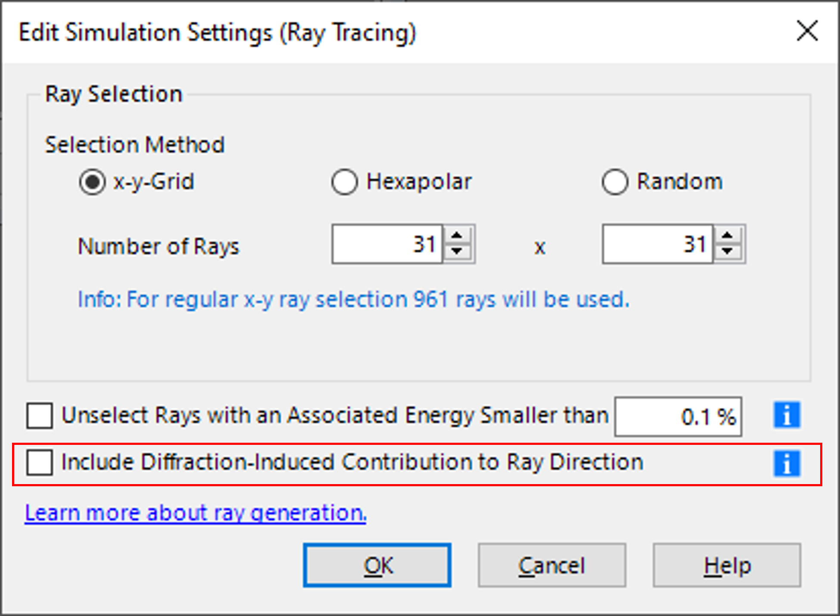Click info icon beside diffraction-induced contribution option
The height and width of the screenshot is (616, 840).
click(x=787, y=463)
